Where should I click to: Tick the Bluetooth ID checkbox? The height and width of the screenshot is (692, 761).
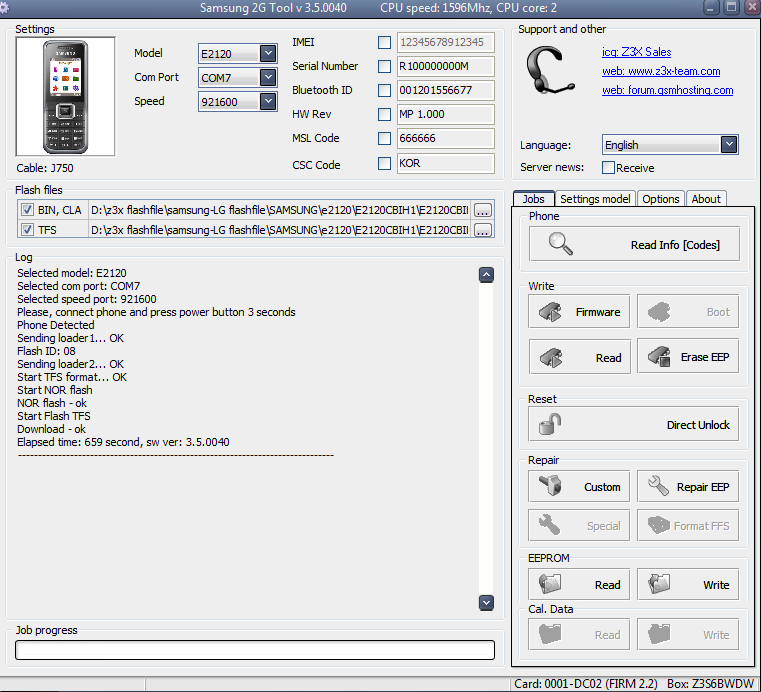pyautogui.click(x=384, y=90)
